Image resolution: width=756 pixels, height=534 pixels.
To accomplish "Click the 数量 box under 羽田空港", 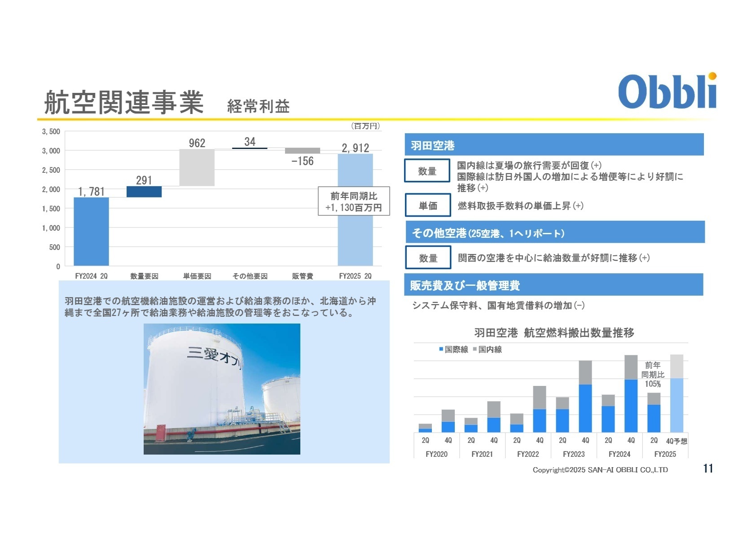I will pyautogui.click(x=426, y=171).
